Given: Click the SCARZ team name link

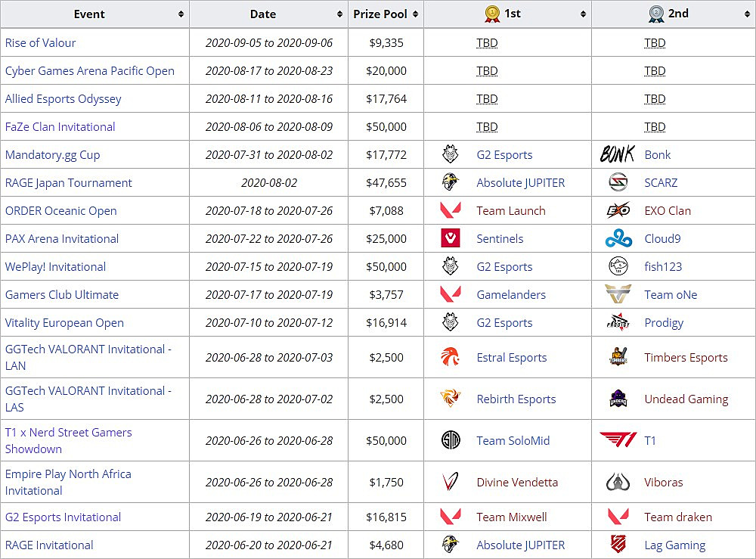Looking at the screenshot, I should coord(661,182).
